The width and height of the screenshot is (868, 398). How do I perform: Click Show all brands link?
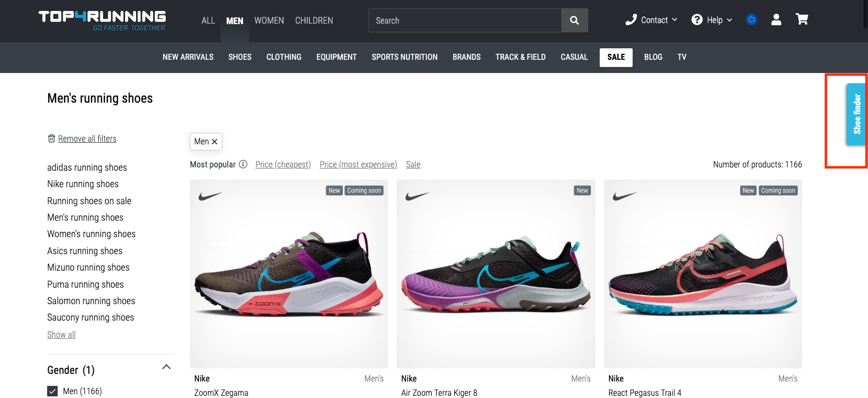coord(61,334)
